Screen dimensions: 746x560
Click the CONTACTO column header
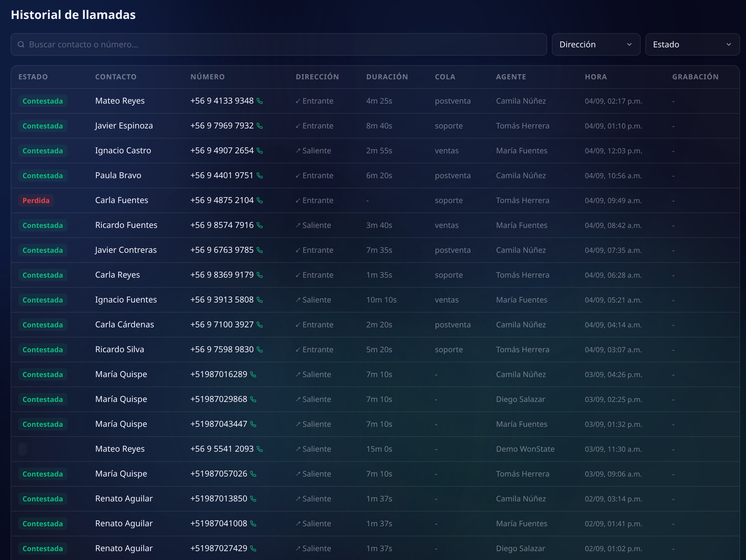point(116,77)
